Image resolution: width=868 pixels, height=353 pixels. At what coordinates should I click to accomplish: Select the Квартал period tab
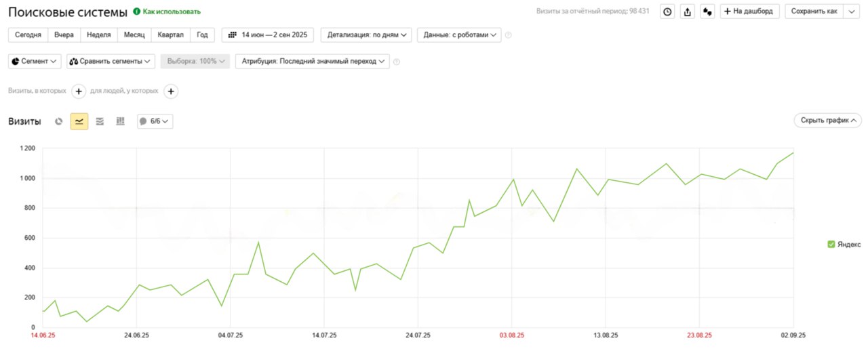(x=170, y=35)
